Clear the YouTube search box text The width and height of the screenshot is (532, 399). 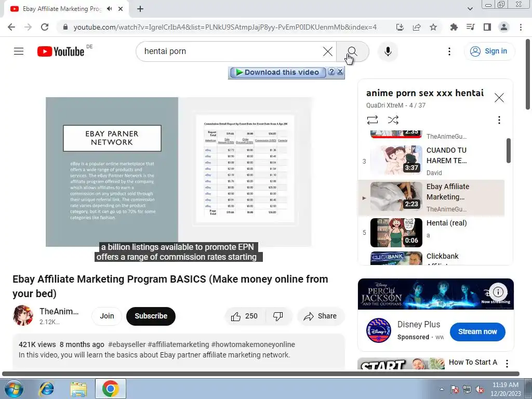coord(327,51)
